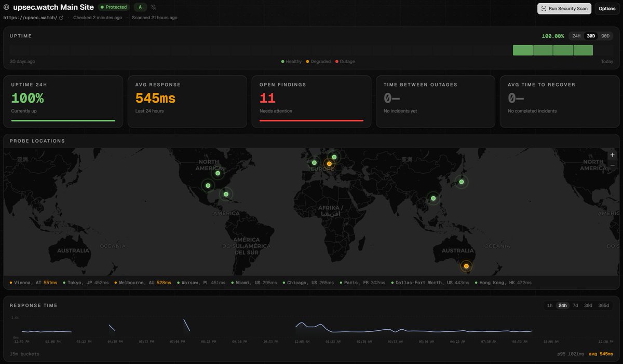Click the Healthy legend entry
The image size is (623, 364).
(x=291, y=62)
